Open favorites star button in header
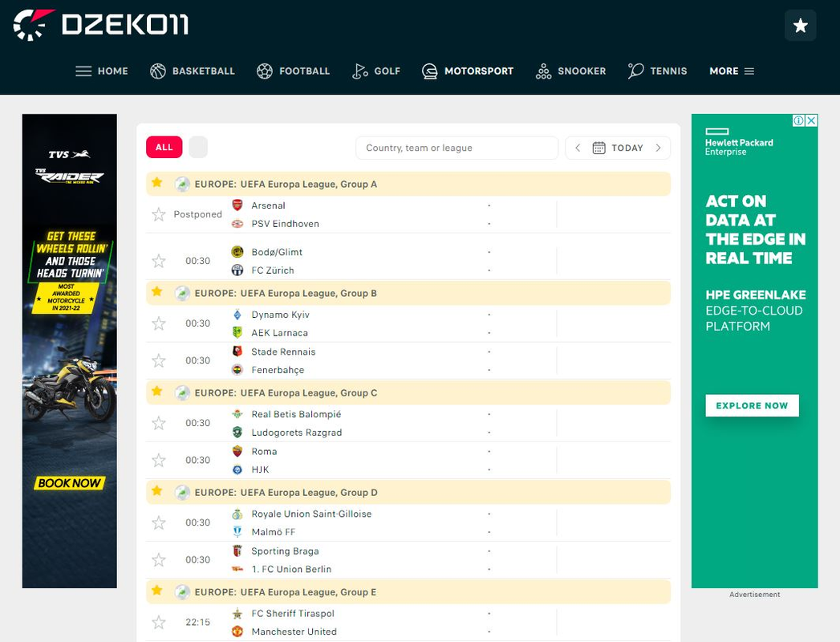The image size is (840, 642). click(x=801, y=25)
